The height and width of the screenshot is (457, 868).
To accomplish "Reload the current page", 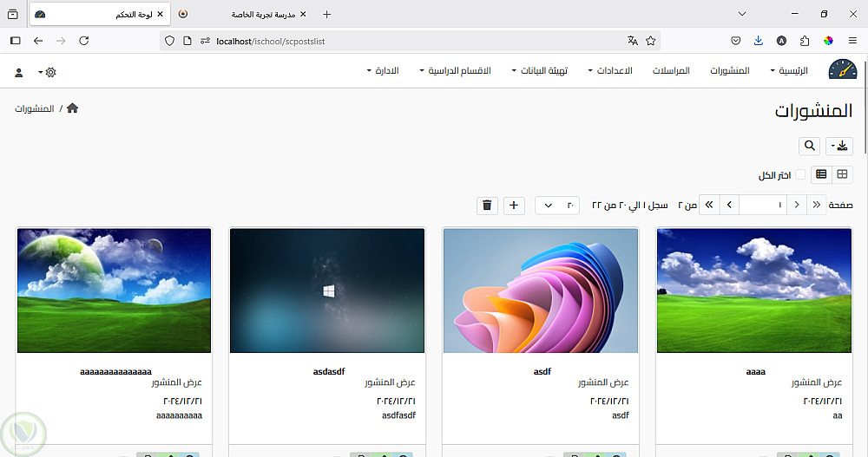I will coord(84,41).
